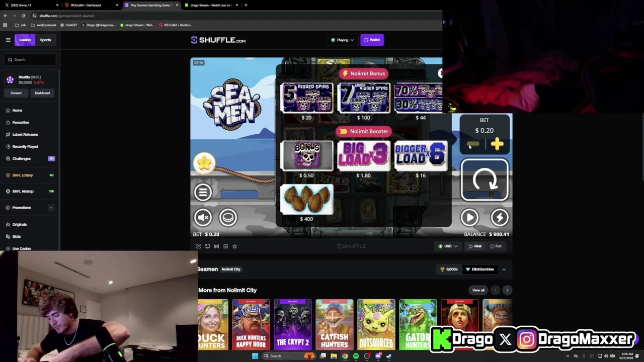The width and height of the screenshot is (644, 362).
Task: Open The Crypt 2 game thumbnail
Action: click(292, 324)
